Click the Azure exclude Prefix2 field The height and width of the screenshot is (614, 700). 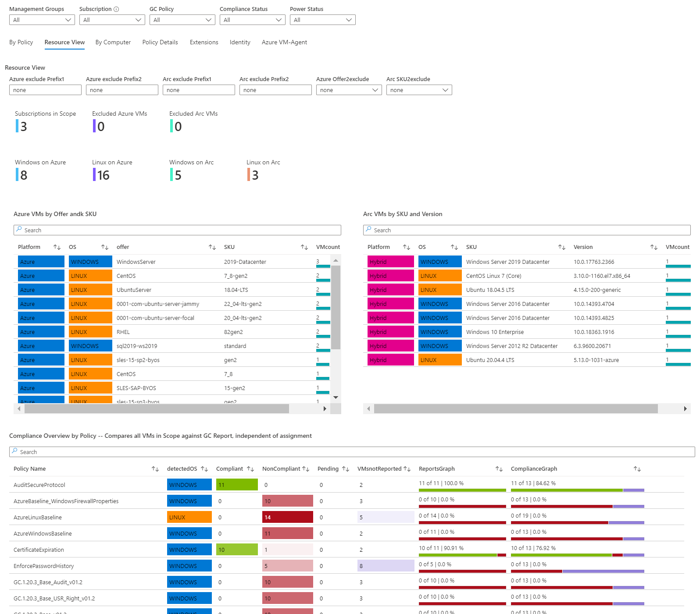tap(122, 90)
